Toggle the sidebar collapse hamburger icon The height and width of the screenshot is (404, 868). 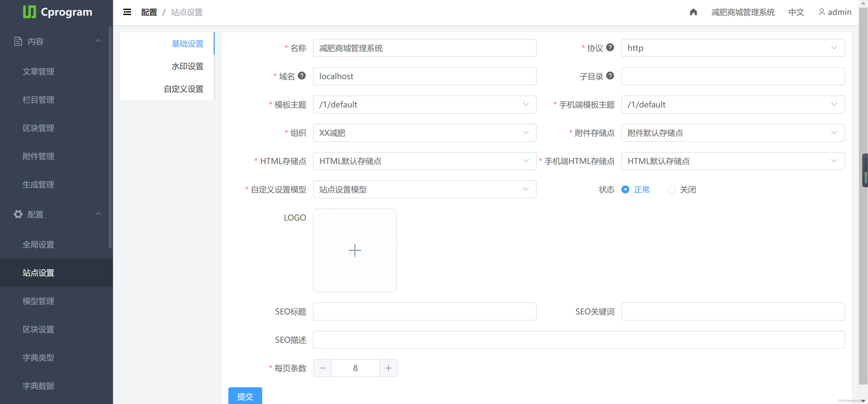[x=127, y=12]
